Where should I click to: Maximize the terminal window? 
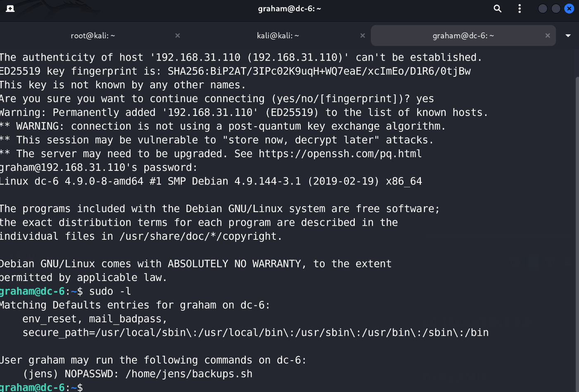pos(556,9)
